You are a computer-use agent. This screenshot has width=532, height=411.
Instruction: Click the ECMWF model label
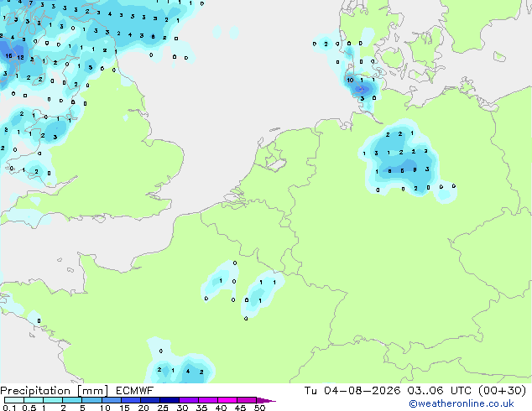click(135, 391)
